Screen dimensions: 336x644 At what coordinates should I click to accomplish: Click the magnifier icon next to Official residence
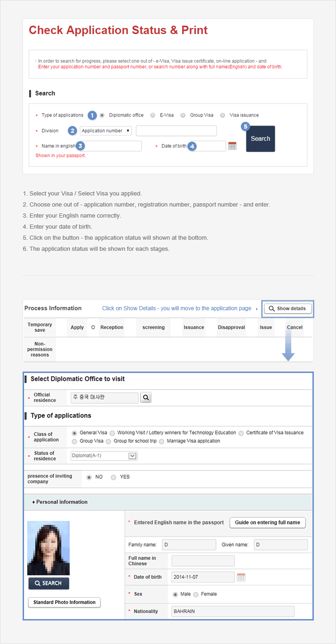click(146, 397)
